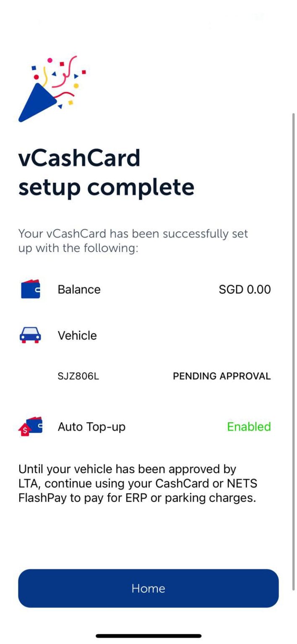Toggle the Enabled Auto Top-up status
This screenshot has width=297, height=644.
(x=249, y=427)
